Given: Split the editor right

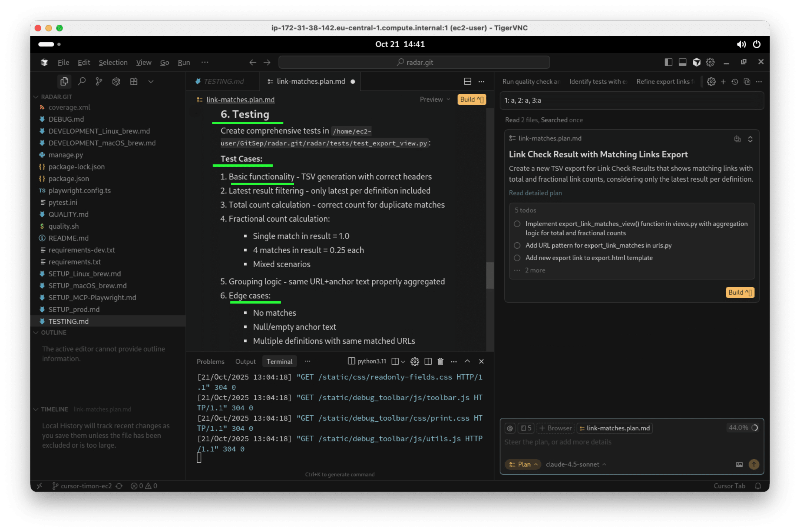Looking at the screenshot, I should [x=467, y=81].
